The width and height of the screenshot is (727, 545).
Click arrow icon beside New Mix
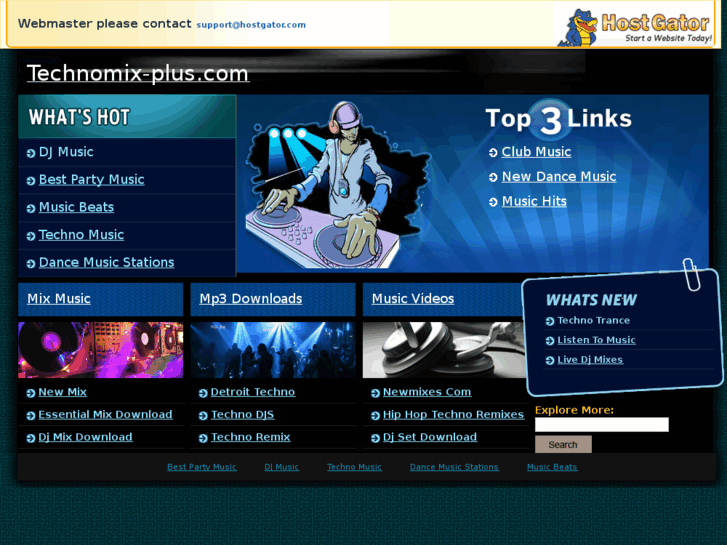pos(31,393)
